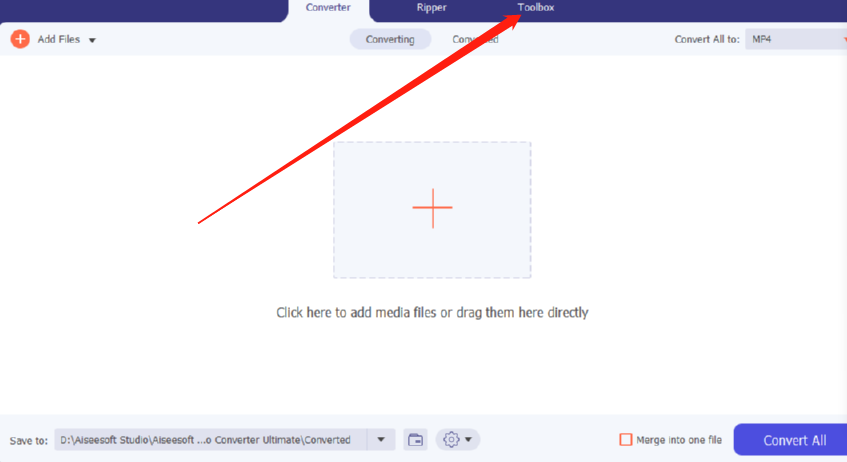
Task: Open the Convert All to MP4 dropdown
Action: tap(796, 39)
